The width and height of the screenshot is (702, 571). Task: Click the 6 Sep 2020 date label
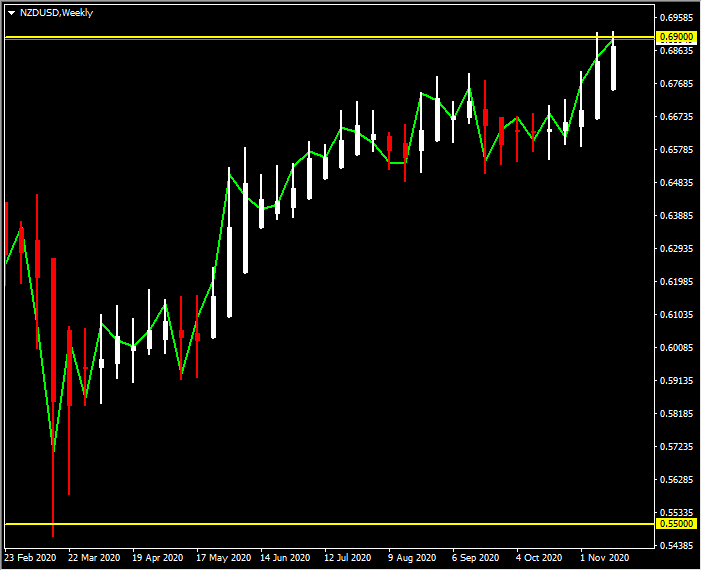tap(476, 557)
